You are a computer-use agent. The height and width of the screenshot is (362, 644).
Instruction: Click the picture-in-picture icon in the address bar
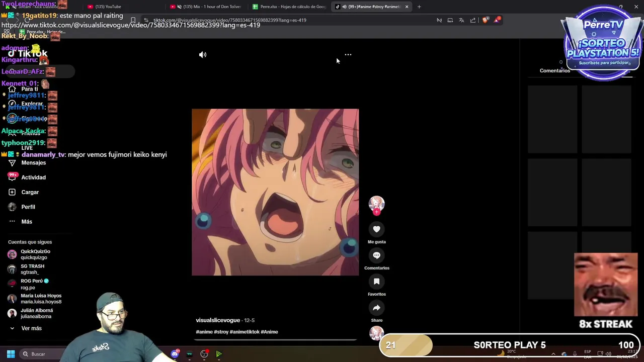(450, 20)
